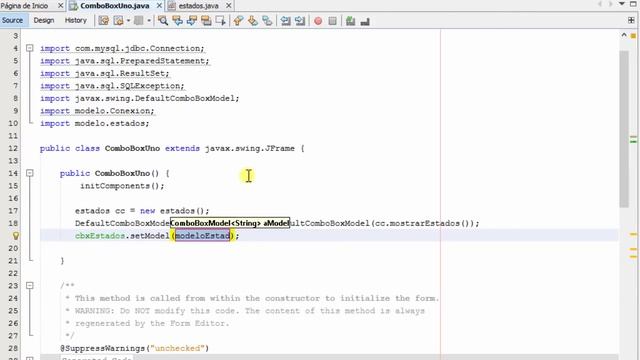Image resolution: width=640 pixels, height=360 pixels.
Task: Collapse the constructor fold at line 14
Action: [30, 173]
